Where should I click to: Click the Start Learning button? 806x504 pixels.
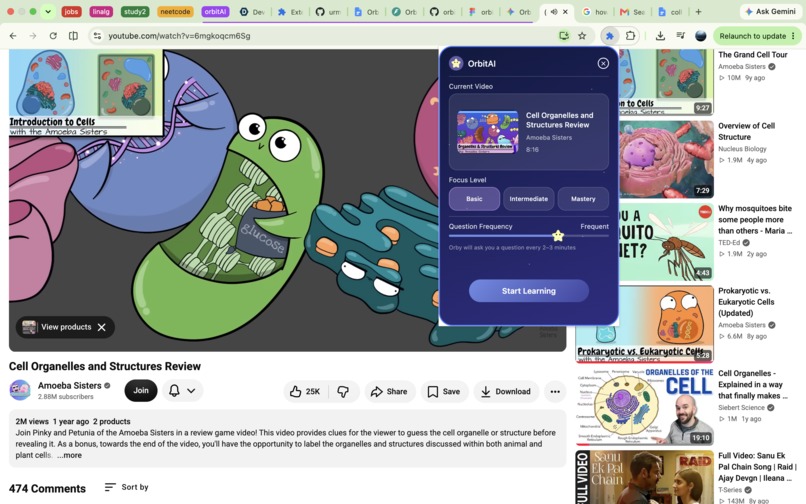point(528,291)
